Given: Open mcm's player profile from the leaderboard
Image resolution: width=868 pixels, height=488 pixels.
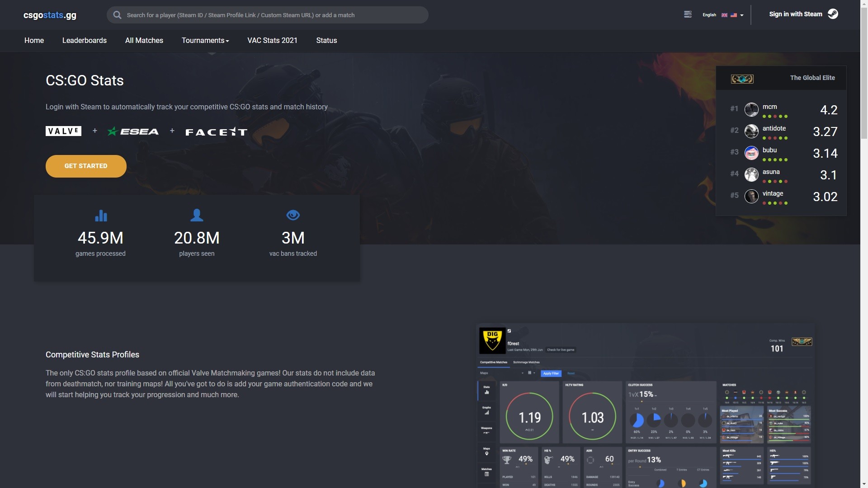Looking at the screenshot, I should [770, 107].
